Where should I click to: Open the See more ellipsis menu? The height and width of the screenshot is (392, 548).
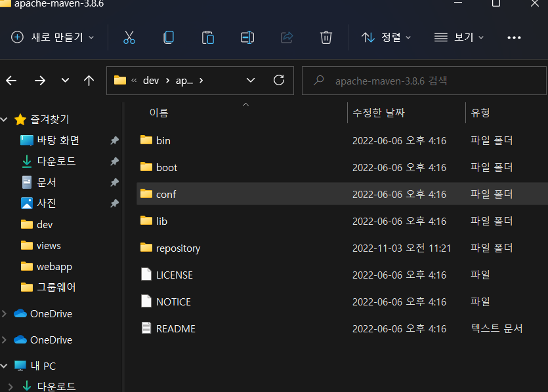tap(514, 37)
